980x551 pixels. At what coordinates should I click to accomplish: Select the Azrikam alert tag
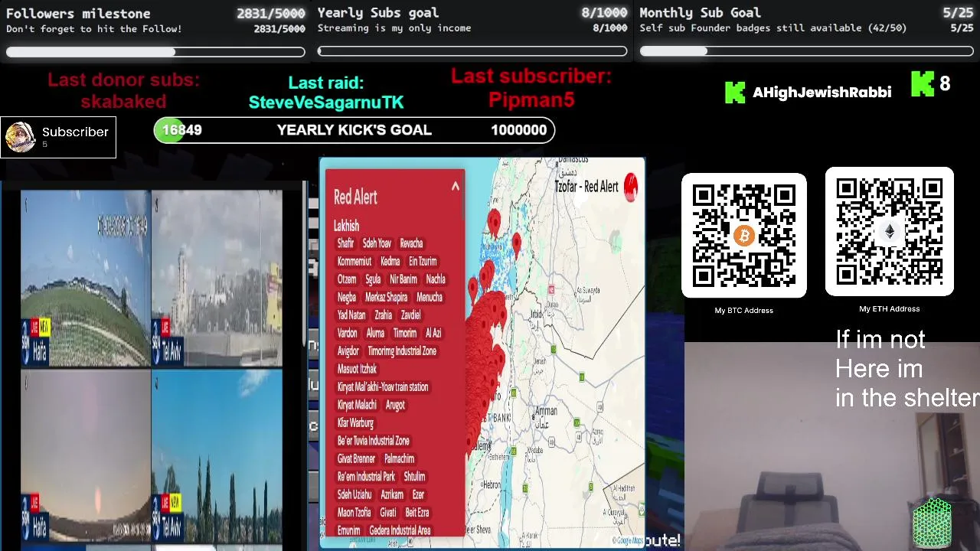392,494
